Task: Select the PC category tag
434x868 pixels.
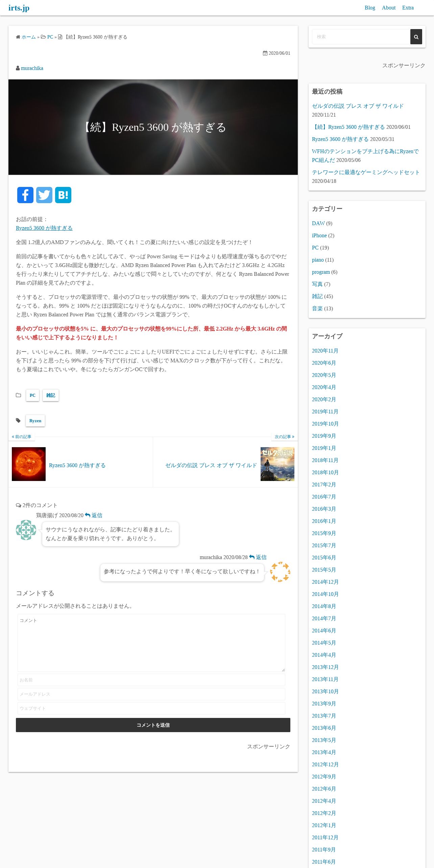Action: coord(32,395)
